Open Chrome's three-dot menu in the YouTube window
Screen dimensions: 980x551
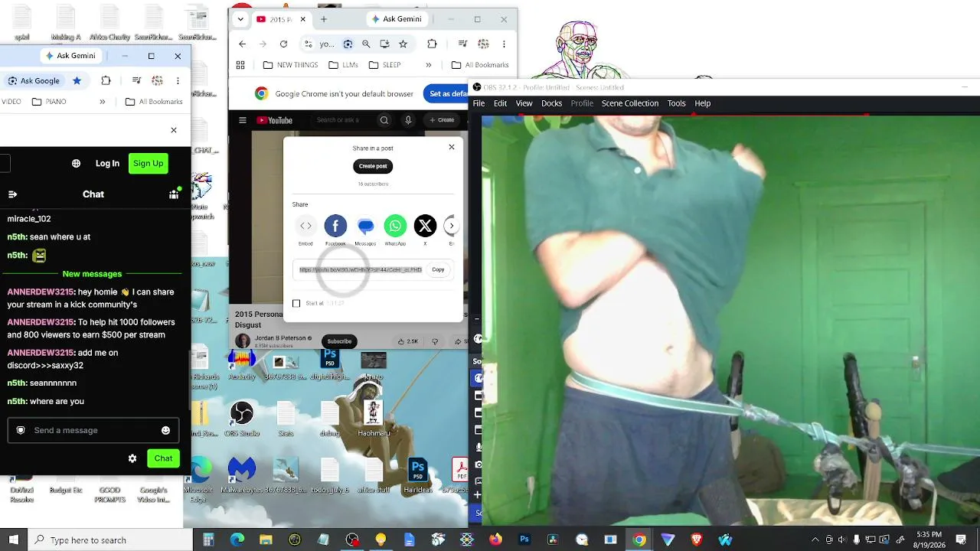click(504, 44)
